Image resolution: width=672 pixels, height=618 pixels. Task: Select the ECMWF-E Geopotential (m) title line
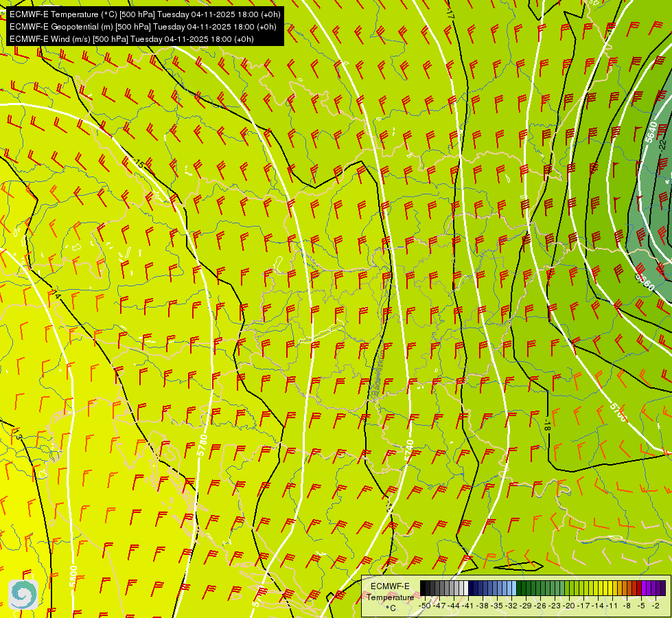[x=143, y=27]
